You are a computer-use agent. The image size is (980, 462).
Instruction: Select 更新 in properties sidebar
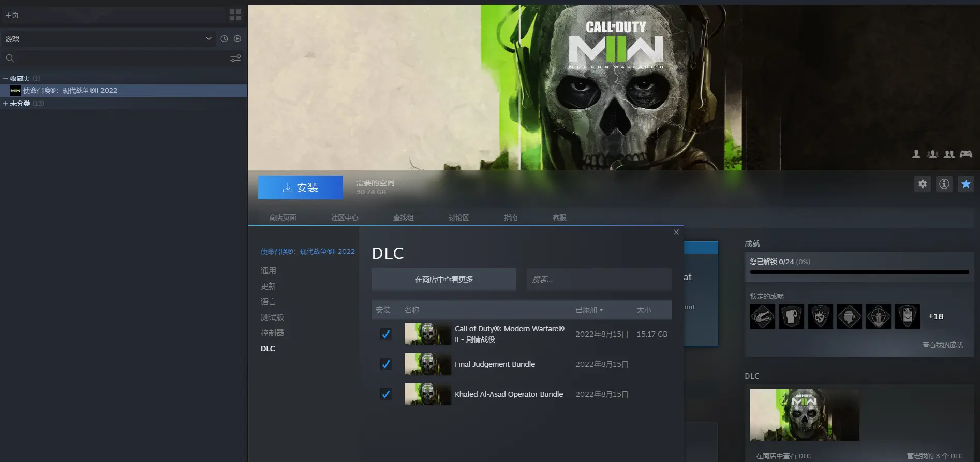[269, 286]
